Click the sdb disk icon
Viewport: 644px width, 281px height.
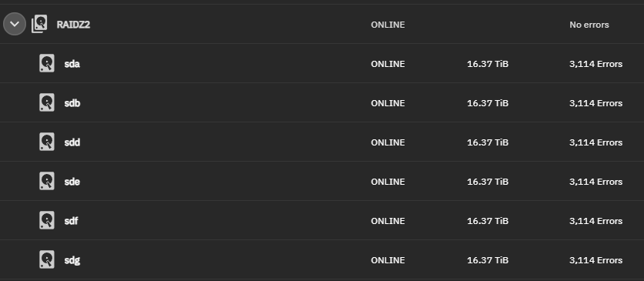tap(47, 102)
